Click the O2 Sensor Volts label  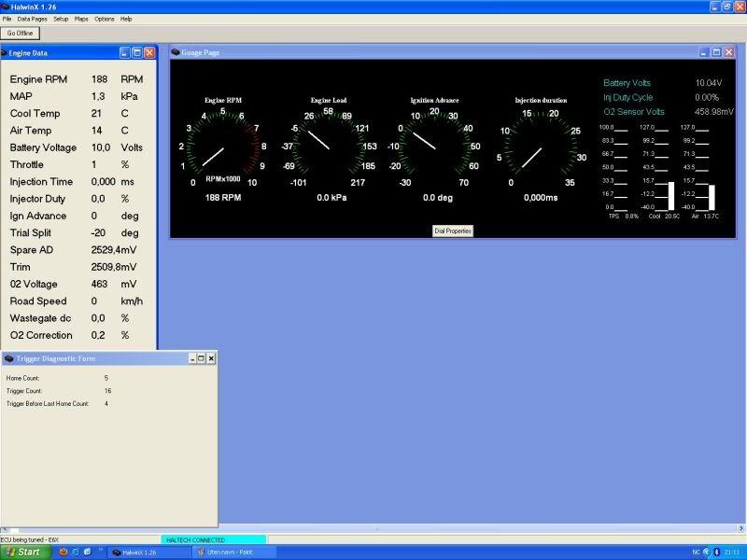pos(634,112)
